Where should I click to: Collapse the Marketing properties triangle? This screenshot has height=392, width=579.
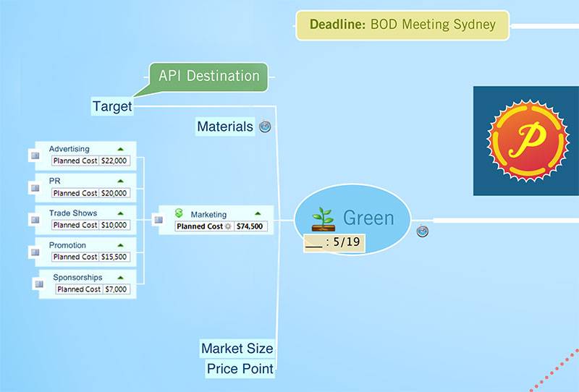pos(258,213)
